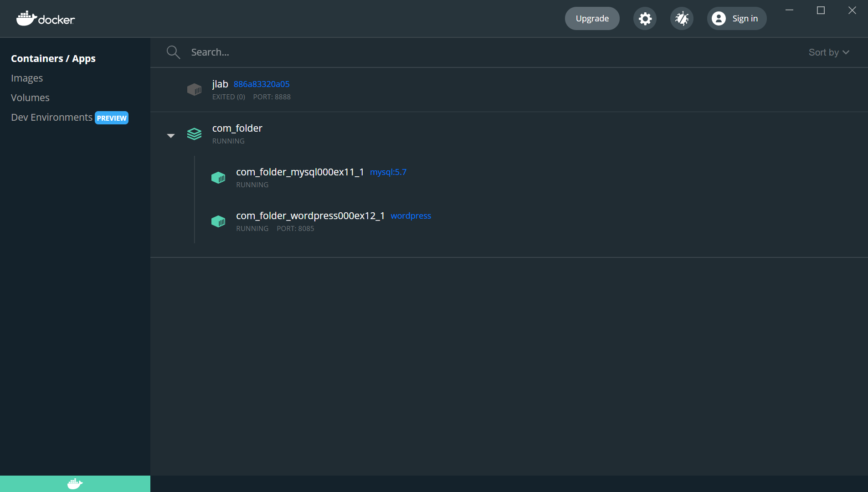Open the 886a83320a05 image link
The height and width of the screenshot is (492, 868).
262,84
